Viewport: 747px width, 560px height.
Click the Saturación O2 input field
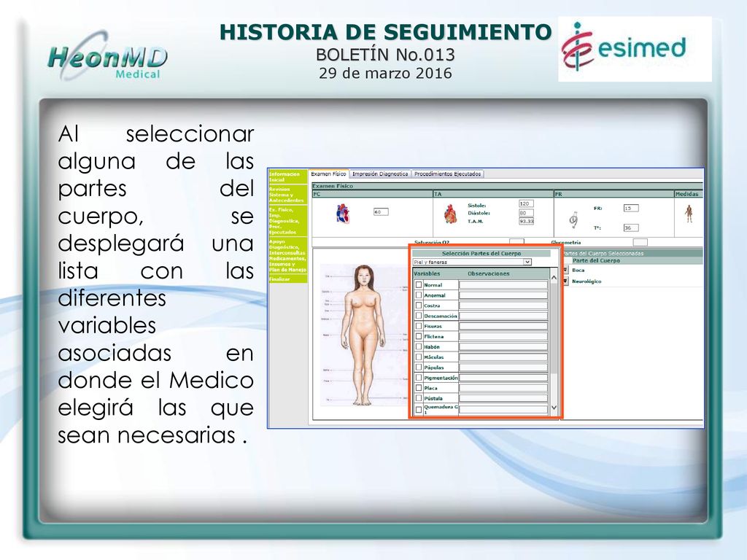tap(516, 242)
